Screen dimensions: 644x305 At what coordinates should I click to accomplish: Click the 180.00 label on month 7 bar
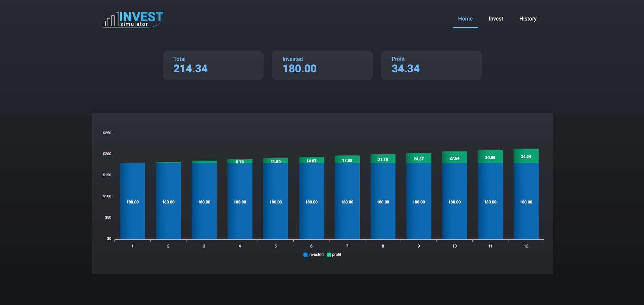point(347,202)
